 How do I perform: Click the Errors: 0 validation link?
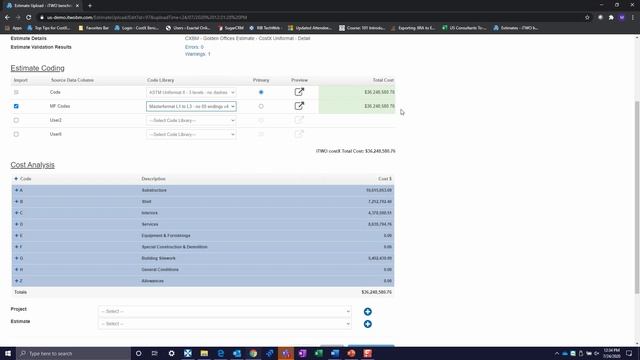pyautogui.click(x=194, y=47)
